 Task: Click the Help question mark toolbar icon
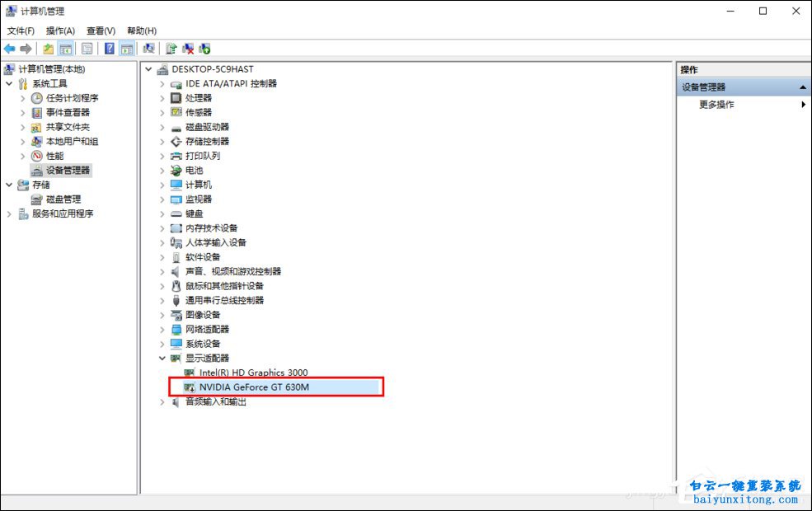coord(109,49)
